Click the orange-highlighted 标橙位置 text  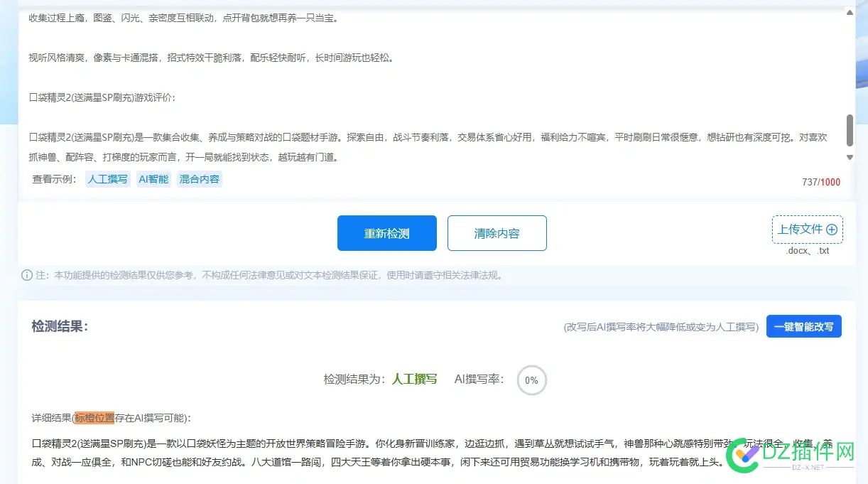click(94, 419)
